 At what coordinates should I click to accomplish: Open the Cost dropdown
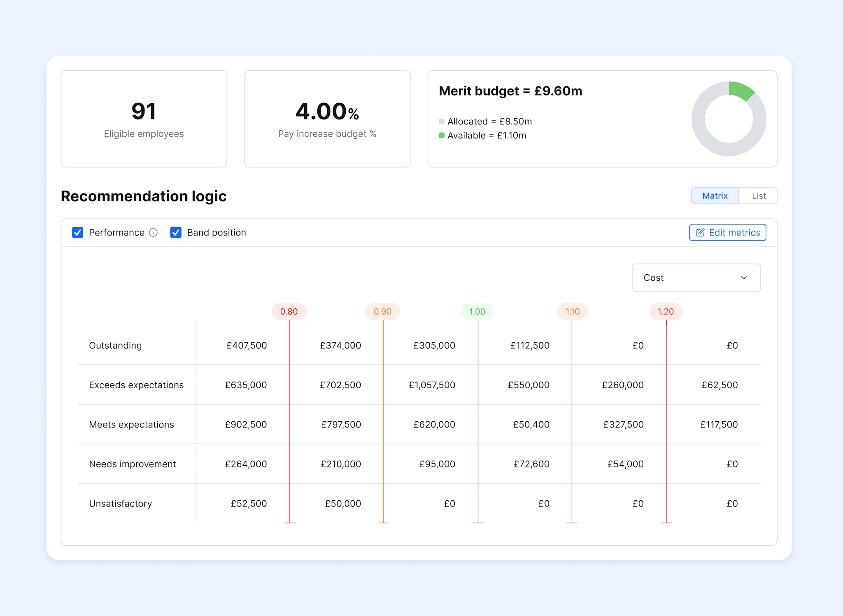696,278
